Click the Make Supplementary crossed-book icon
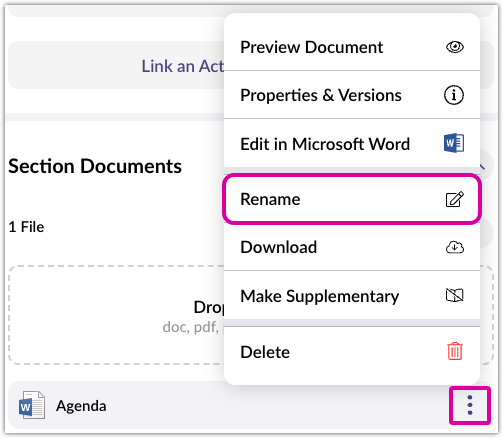Screen dimensions: 503x438 (455, 295)
